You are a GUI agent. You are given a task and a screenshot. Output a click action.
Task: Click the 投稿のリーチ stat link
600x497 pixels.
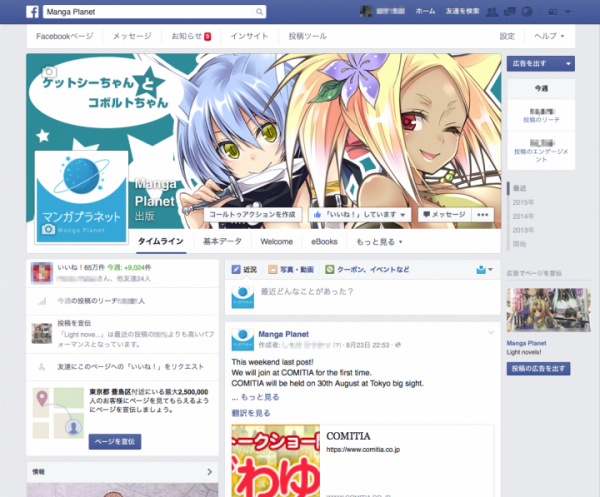541,120
